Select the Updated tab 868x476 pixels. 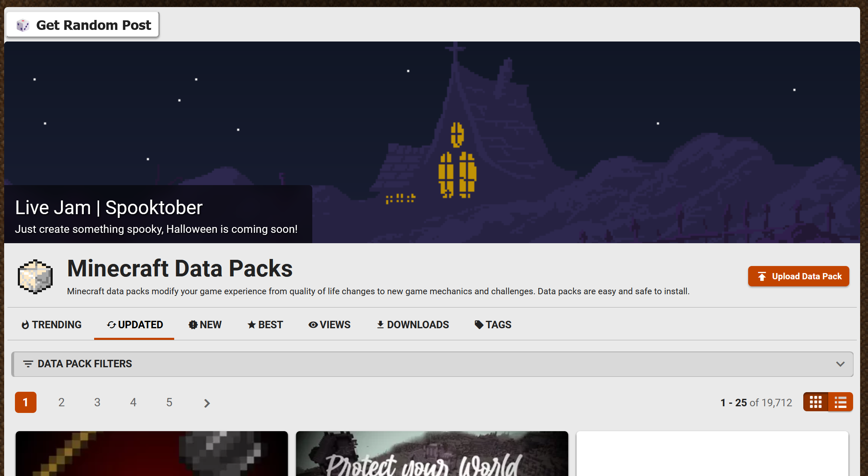134,325
